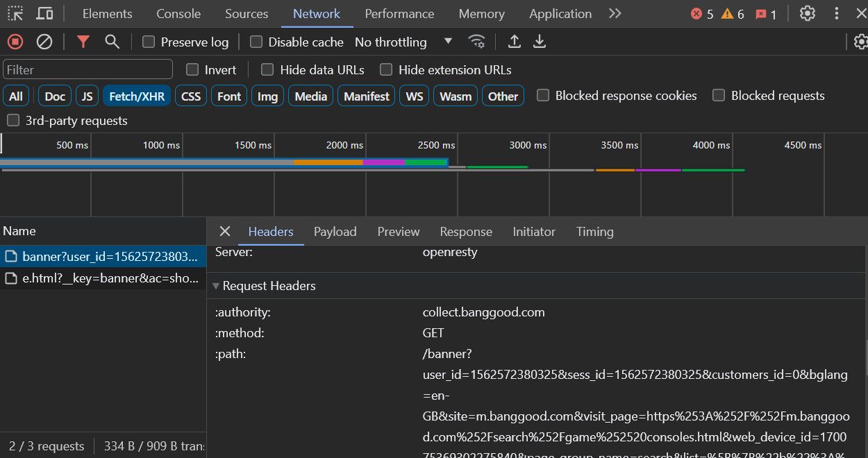Toggle the Fetch/XHR filter

point(137,96)
